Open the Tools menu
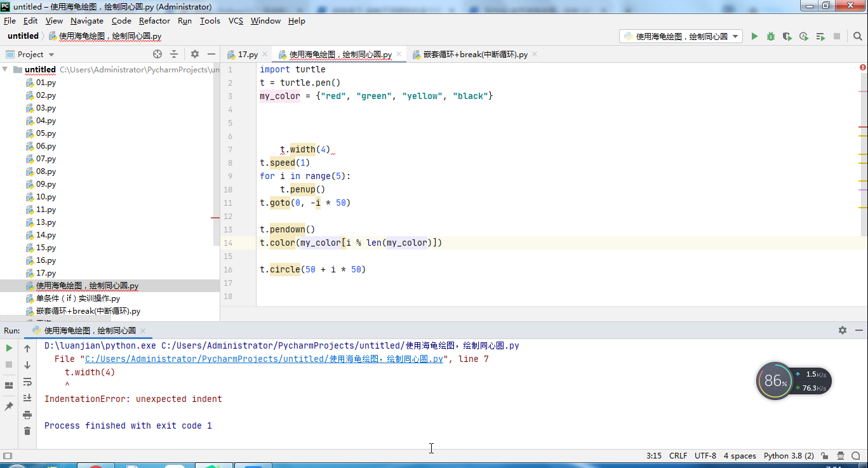 pos(210,21)
